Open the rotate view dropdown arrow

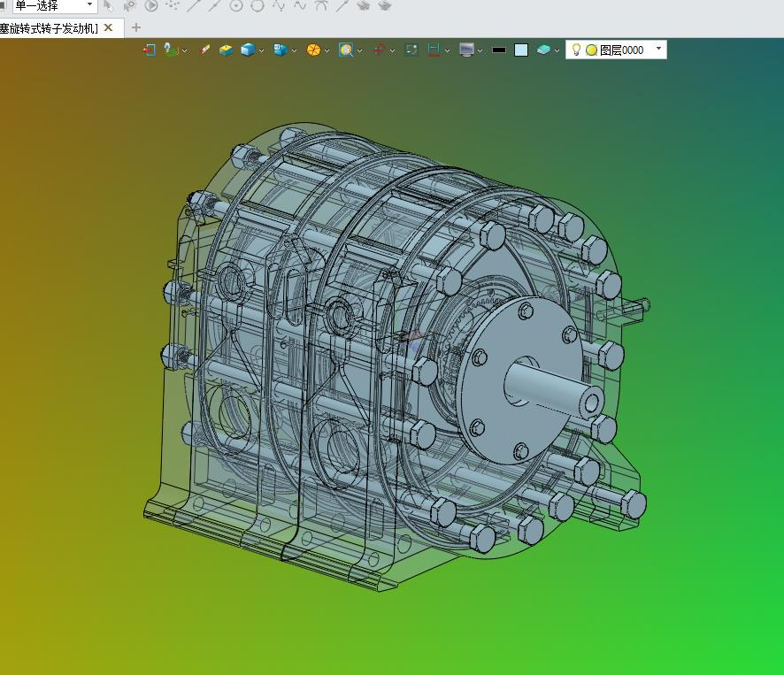coord(393,50)
